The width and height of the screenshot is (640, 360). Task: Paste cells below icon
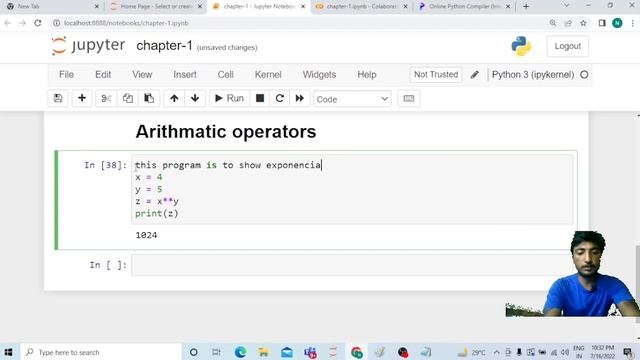click(149, 98)
